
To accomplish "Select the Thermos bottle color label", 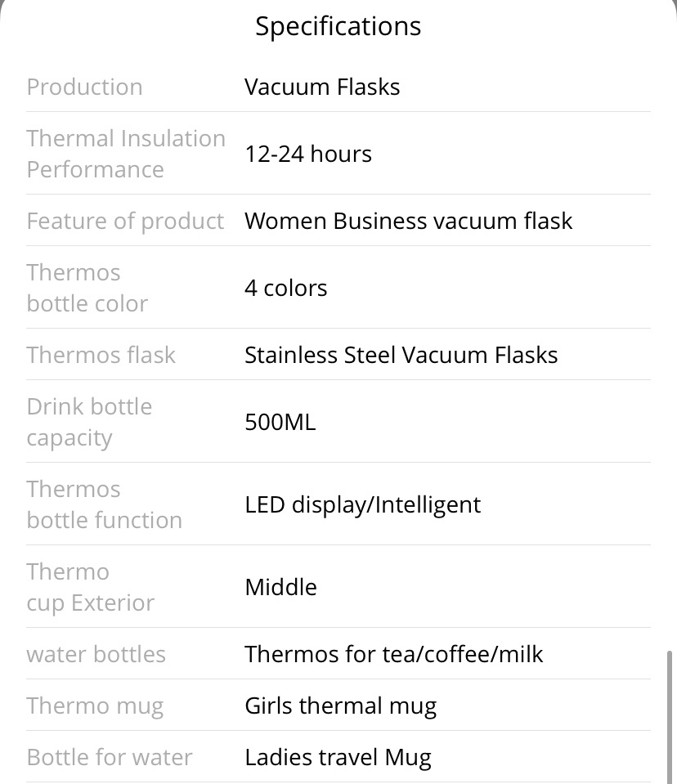I will (87, 288).
